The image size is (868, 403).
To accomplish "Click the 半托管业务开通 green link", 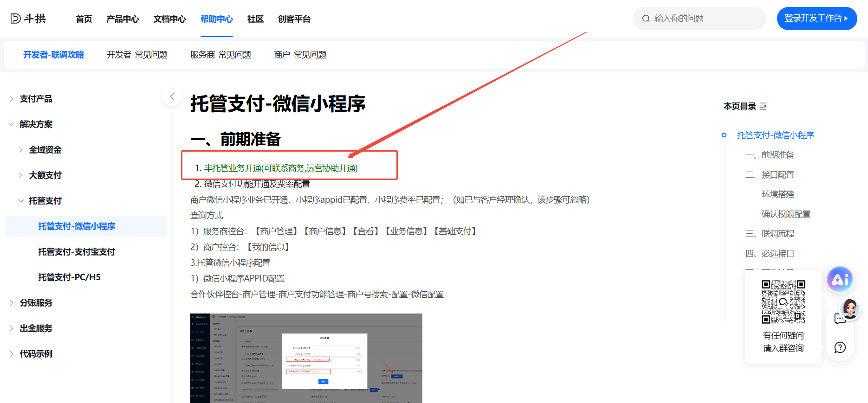I will 281,168.
